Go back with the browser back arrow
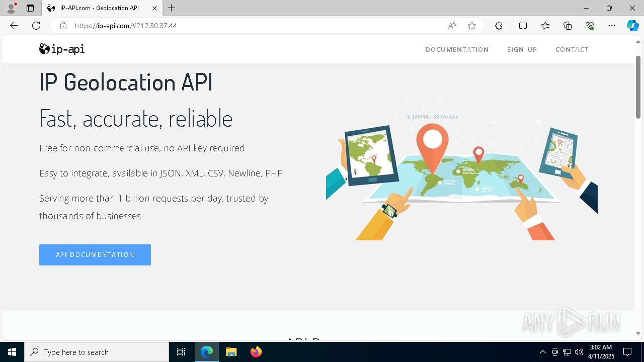The height and width of the screenshot is (362, 644). [x=14, y=26]
